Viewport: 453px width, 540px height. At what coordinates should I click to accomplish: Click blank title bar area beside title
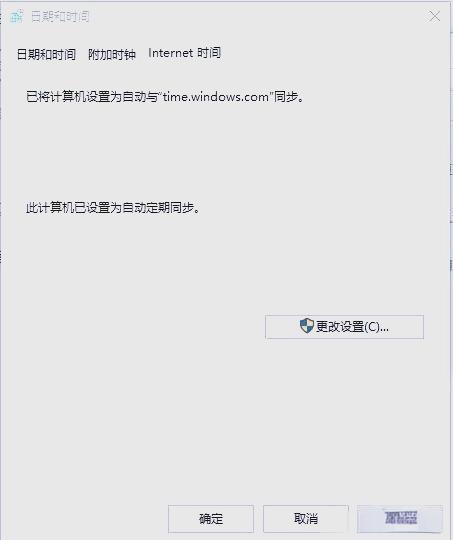(x=258, y=17)
